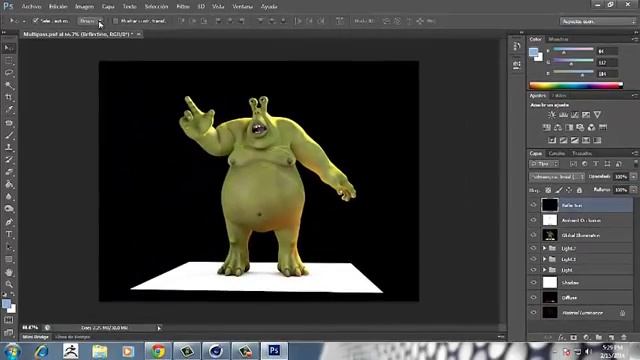Add a Channel Mixer adjustment
This screenshot has width=640, height=360.
point(591,127)
